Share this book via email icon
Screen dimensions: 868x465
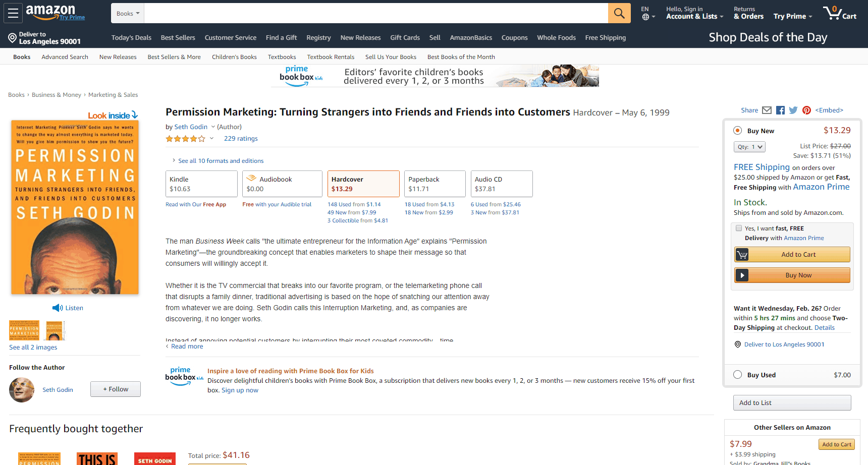pos(767,110)
